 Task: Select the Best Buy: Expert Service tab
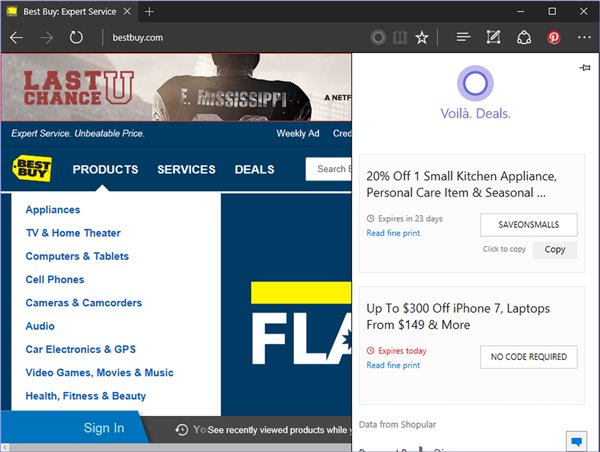pyautogui.click(x=69, y=12)
